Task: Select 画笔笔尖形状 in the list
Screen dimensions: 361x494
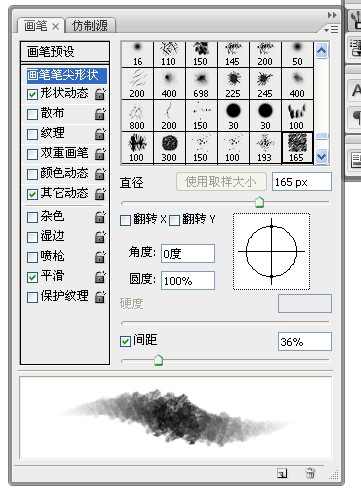Action: (66, 75)
